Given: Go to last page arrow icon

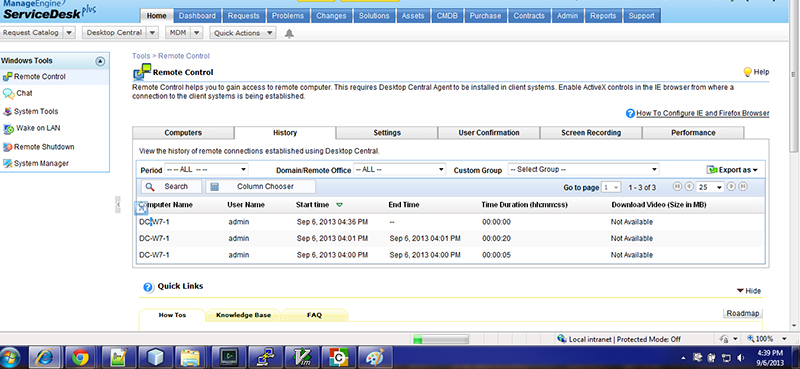Looking at the screenshot, I should click(743, 187).
